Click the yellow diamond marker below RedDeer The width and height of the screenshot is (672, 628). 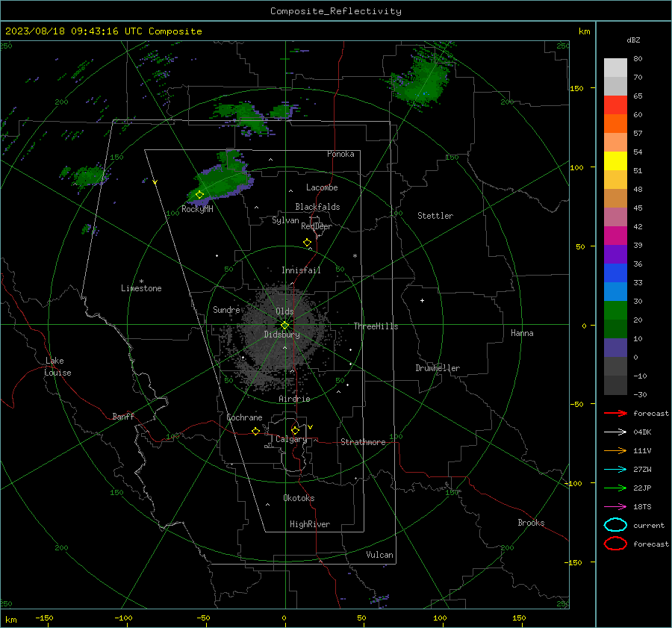[308, 243]
